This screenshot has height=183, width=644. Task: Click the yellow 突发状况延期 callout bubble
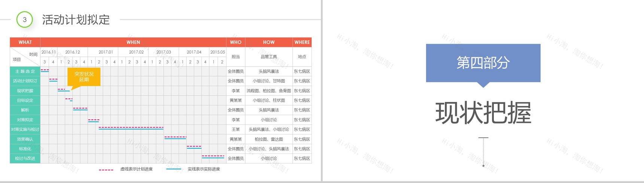coord(84,77)
